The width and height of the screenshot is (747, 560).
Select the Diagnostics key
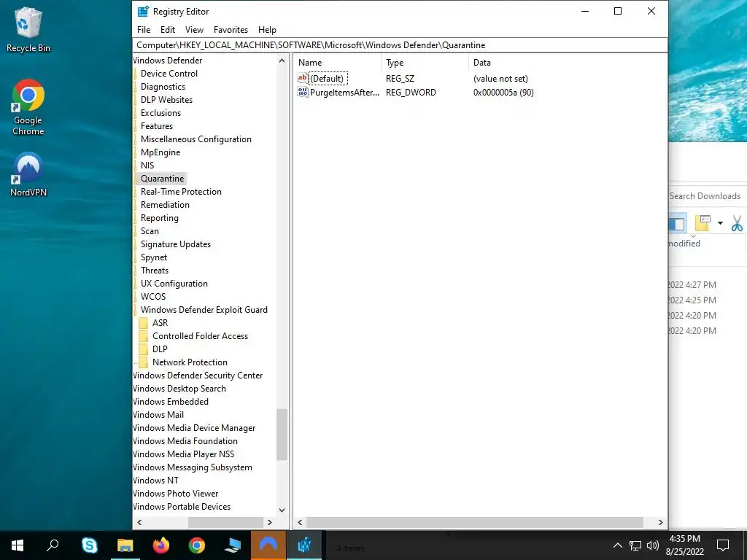(x=163, y=87)
